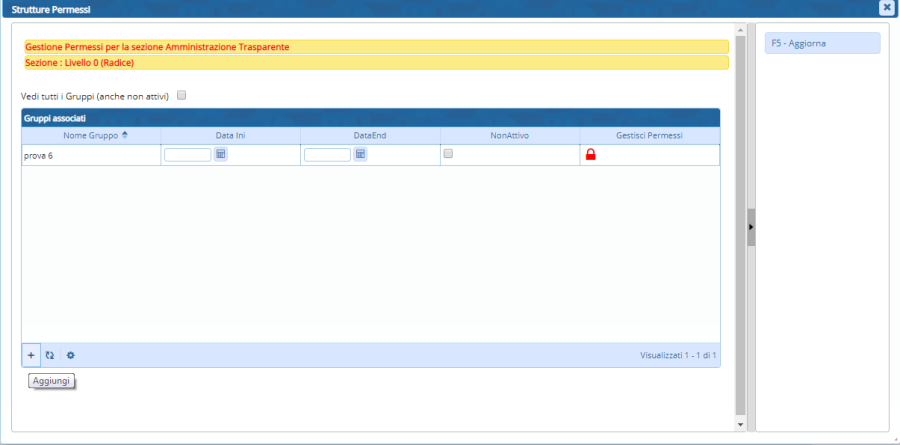This screenshot has height=445, width=900.
Task: Open the calendar picker for DataEnd
Action: click(361, 154)
